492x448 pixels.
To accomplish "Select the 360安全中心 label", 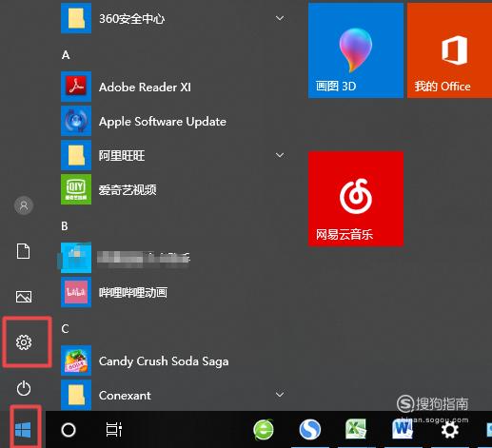I will point(131,18).
